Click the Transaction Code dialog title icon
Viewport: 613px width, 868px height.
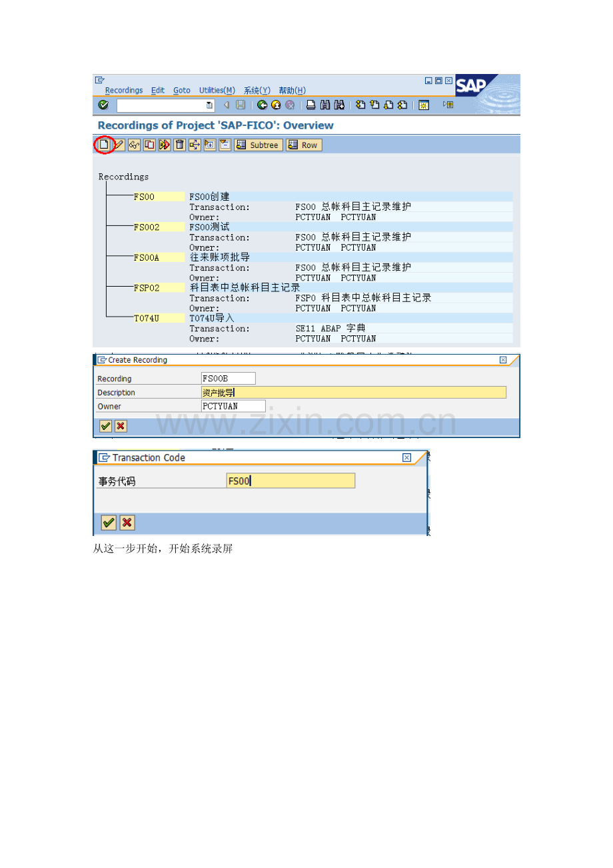(x=105, y=457)
